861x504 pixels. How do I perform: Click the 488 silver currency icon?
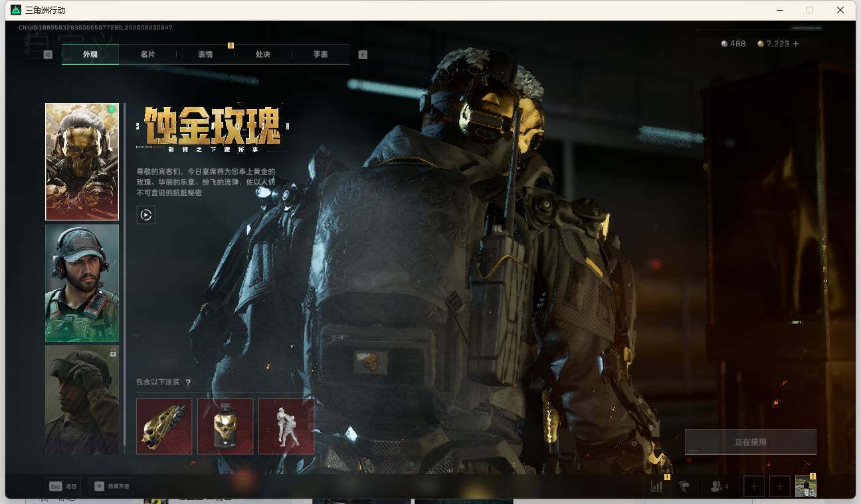724,44
